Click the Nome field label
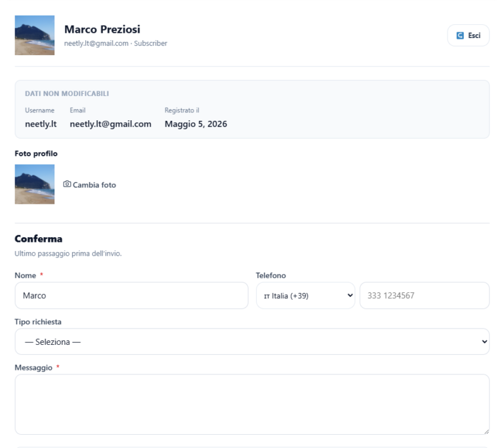Viewport: 504px width, 448px height. click(x=26, y=275)
